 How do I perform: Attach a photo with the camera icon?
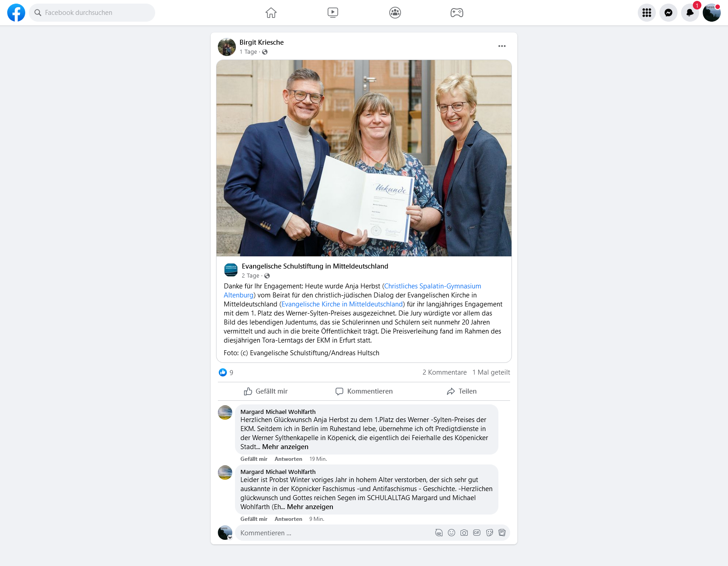[x=464, y=533]
